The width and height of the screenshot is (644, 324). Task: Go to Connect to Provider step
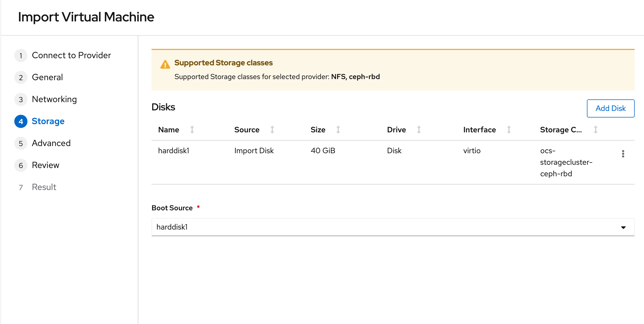[x=71, y=55]
